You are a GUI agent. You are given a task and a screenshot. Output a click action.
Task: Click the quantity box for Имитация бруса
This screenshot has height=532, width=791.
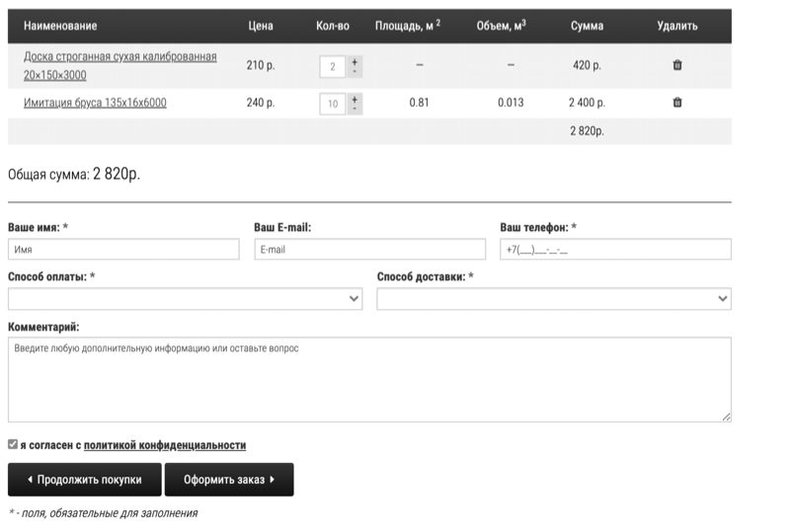pyautogui.click(x=333, y=104)
